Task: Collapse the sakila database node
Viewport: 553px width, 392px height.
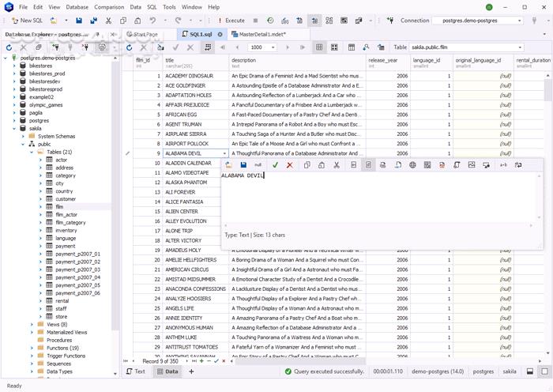Action: pos(14,129)
